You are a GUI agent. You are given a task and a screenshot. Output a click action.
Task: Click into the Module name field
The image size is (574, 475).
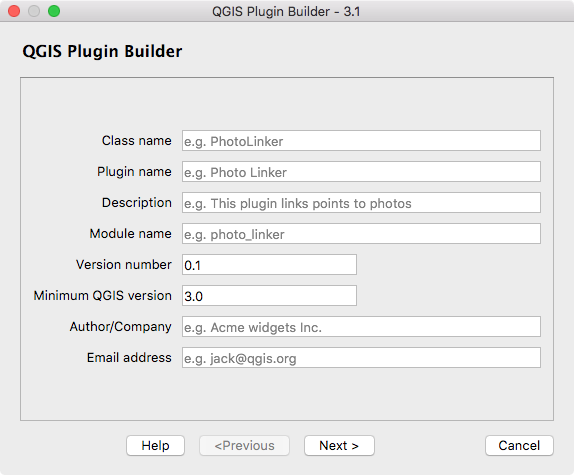(x=361, y=233)
